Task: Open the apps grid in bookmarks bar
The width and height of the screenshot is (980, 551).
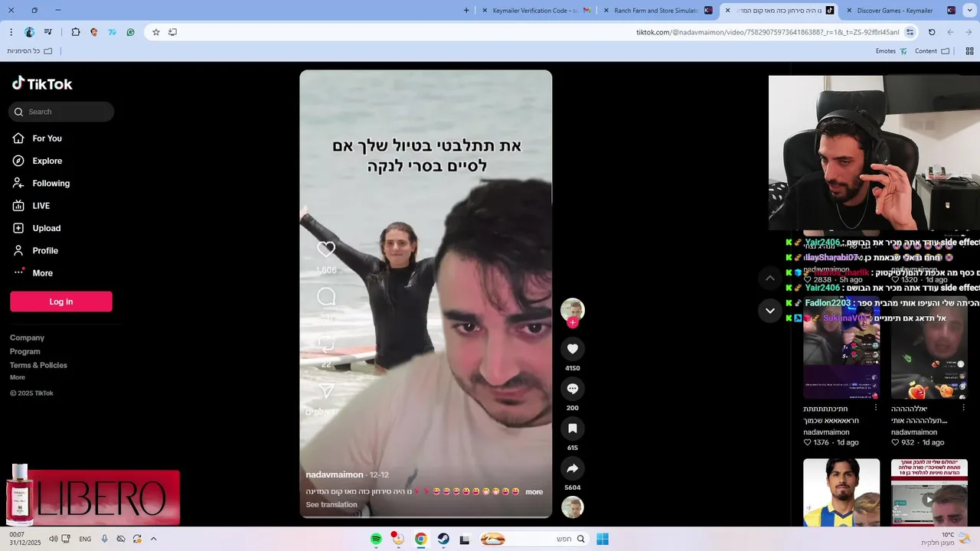Action: [969, 51]
